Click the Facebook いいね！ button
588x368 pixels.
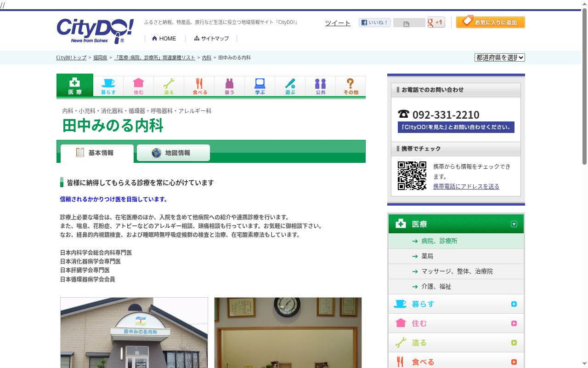click(x=374, y=22)
